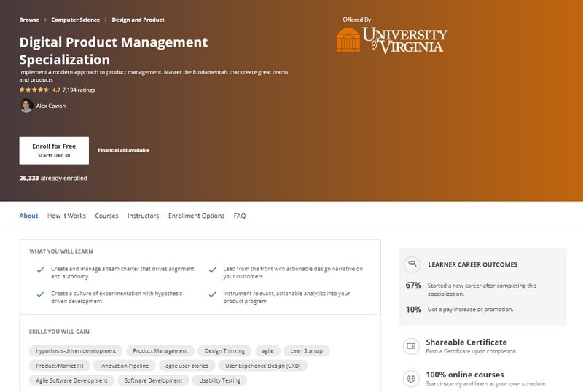The width and height of the screenshot is (583, 392).
Task: Click the Design Thinking skill tag
Action: (224, 350)
